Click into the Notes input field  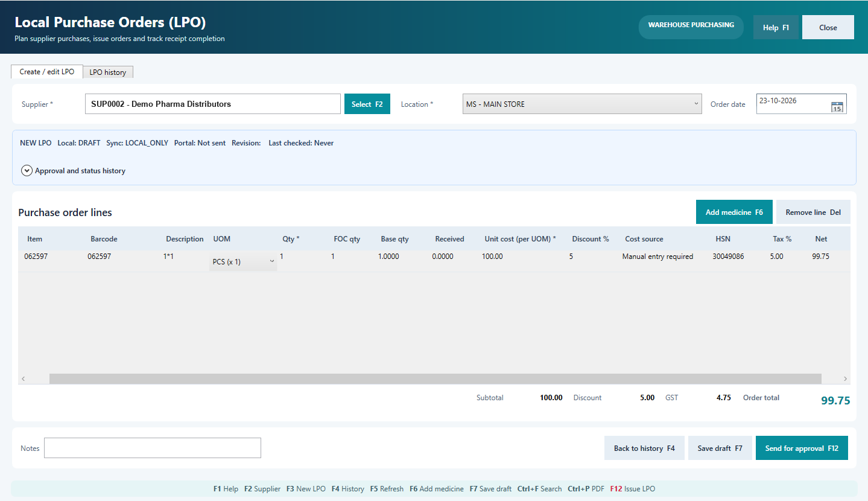click(153, 448)
